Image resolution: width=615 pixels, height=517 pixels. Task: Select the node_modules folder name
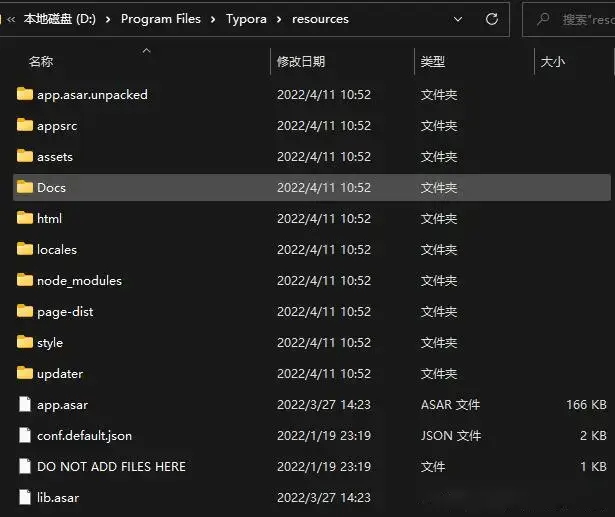pyautogui.click(x=79, y=280)
